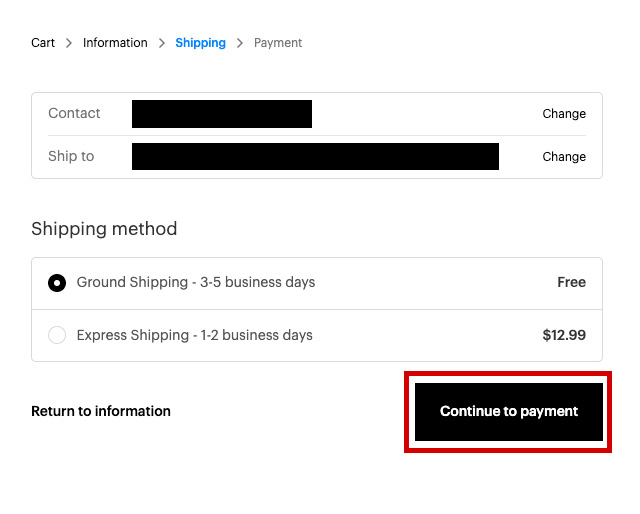Click the chevron right before Payment
The width and height of the screenshot is (640, 514).
point(240,43)
